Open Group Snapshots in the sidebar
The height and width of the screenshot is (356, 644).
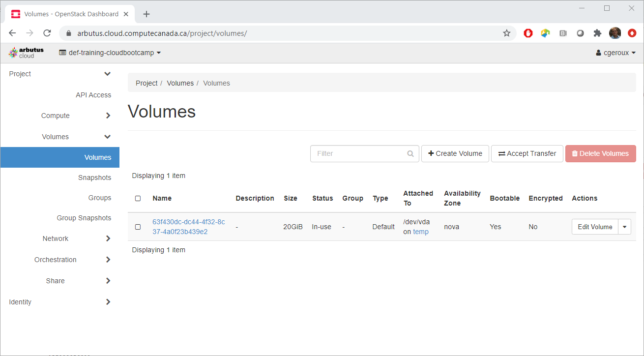coord(84,218)
